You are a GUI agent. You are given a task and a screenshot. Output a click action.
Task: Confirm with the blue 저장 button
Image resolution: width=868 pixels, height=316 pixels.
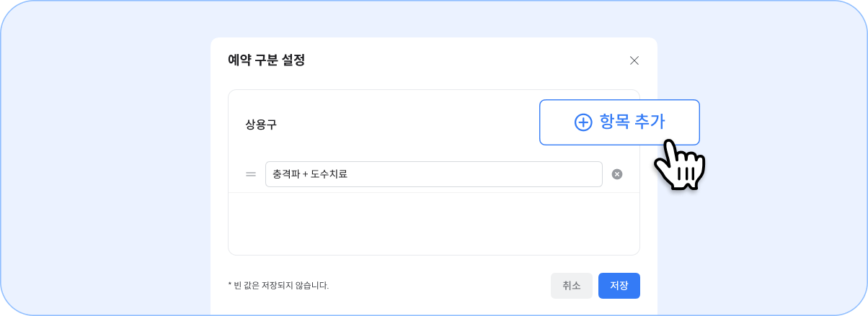(619, 286)
